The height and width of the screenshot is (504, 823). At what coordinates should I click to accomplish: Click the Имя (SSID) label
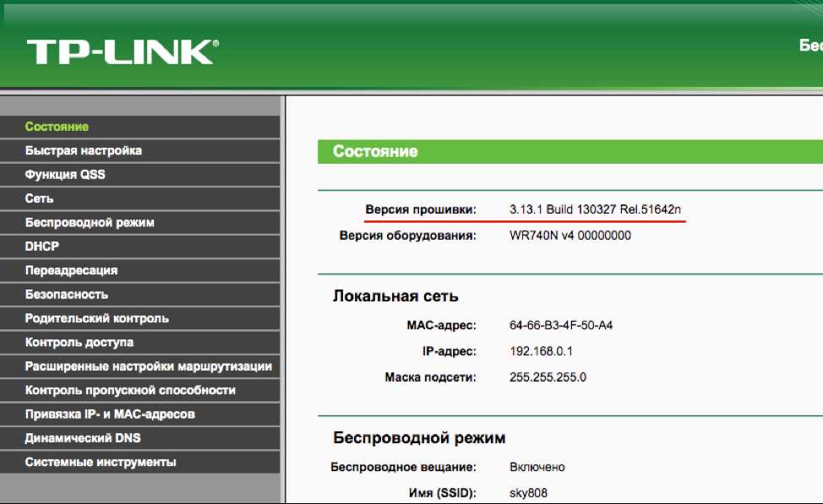[443, 493]
